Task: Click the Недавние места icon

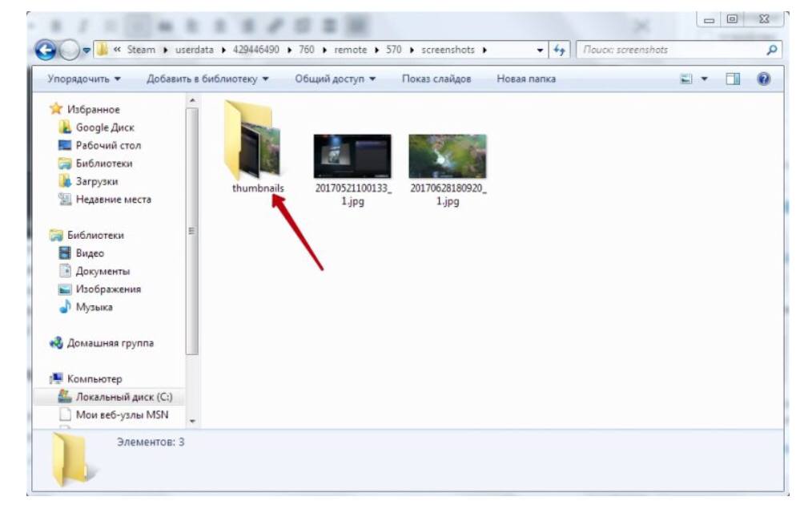Action: point(65,199)
